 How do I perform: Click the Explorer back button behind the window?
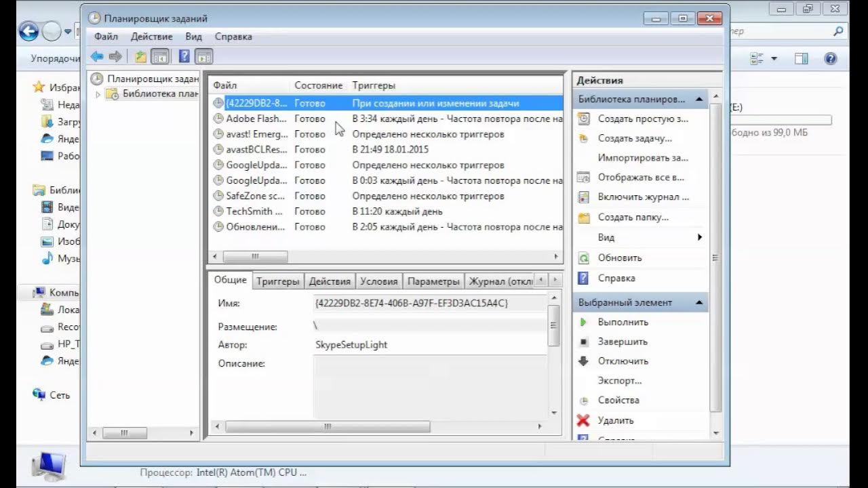[x=28, y=31]
